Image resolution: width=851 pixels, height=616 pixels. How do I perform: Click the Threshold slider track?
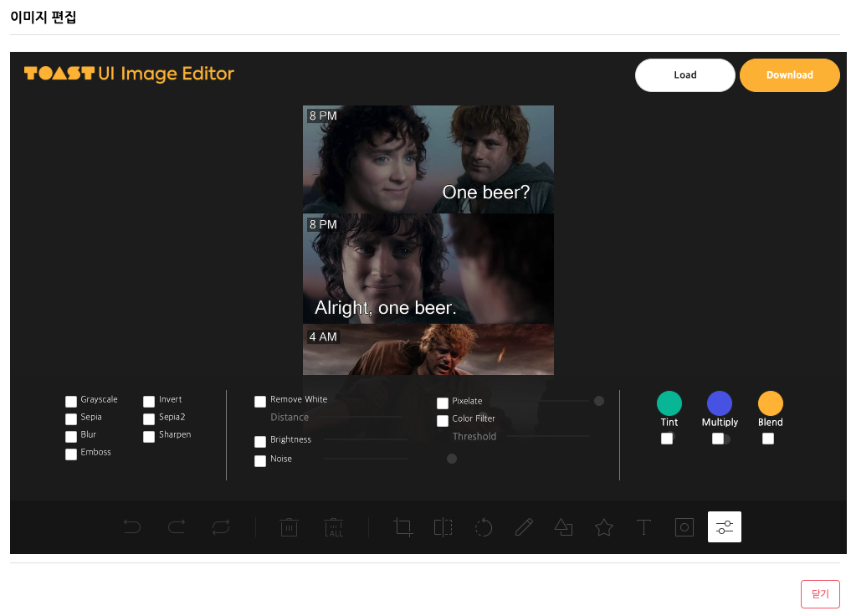(547, 436)
